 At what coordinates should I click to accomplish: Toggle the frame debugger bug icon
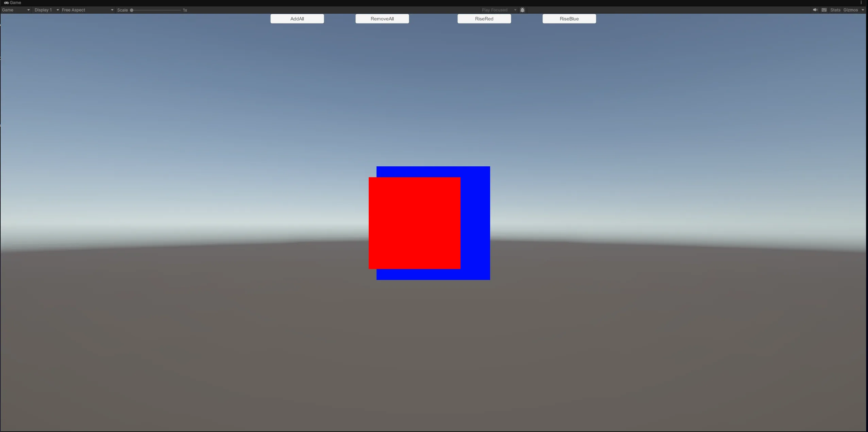tap(522, 10)
